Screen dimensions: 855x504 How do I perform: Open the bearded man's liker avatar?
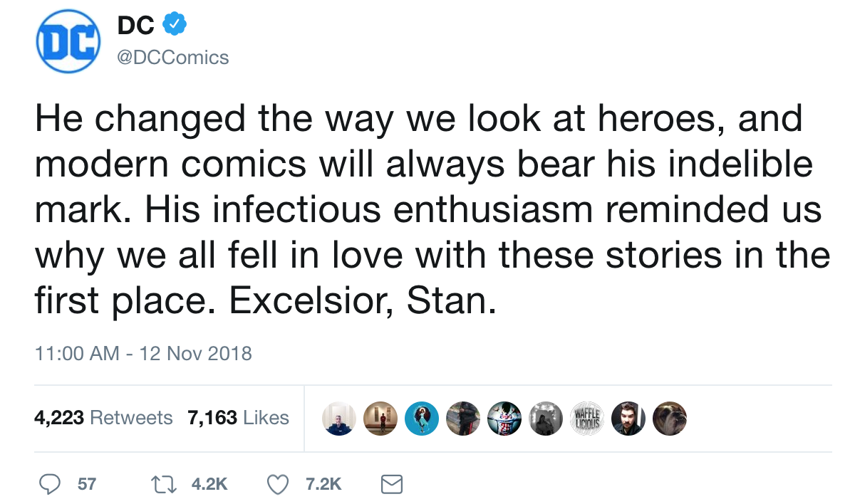pos(628,418)
